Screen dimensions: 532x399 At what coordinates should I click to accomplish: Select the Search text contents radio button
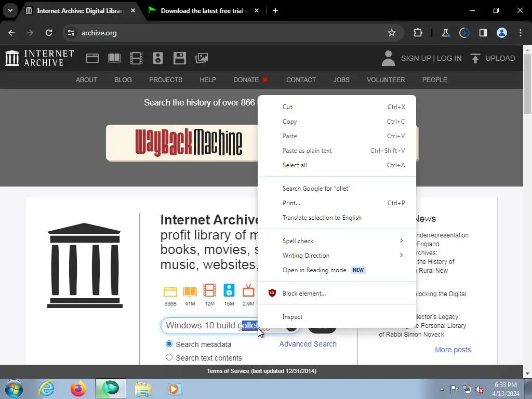pos(169,357)
